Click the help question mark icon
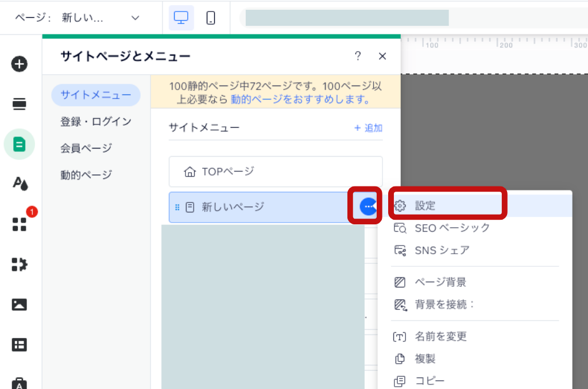Viewport: 588px width, 389px height. pyautogui.click(x=358, y=56)
